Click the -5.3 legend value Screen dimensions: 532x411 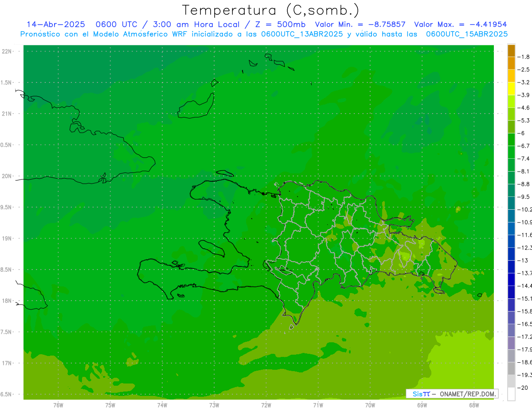(x=524, y=121)
